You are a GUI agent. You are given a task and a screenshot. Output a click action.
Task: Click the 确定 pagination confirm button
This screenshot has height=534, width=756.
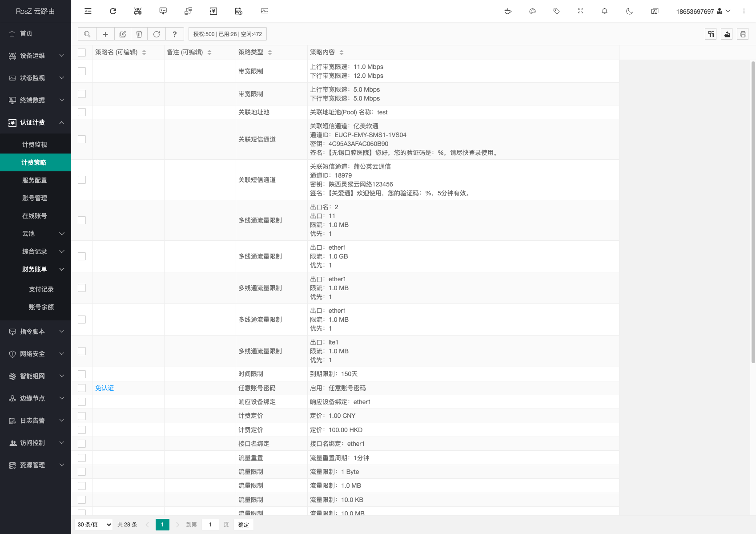[x=243, y=525]
